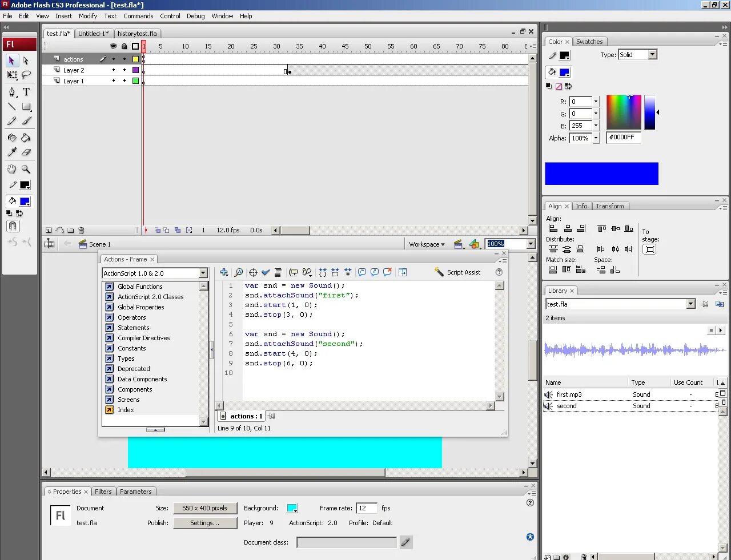Screen dimensions: 731x560
Task: Toggle Script Assist mode
Action: tap(457, 272)
